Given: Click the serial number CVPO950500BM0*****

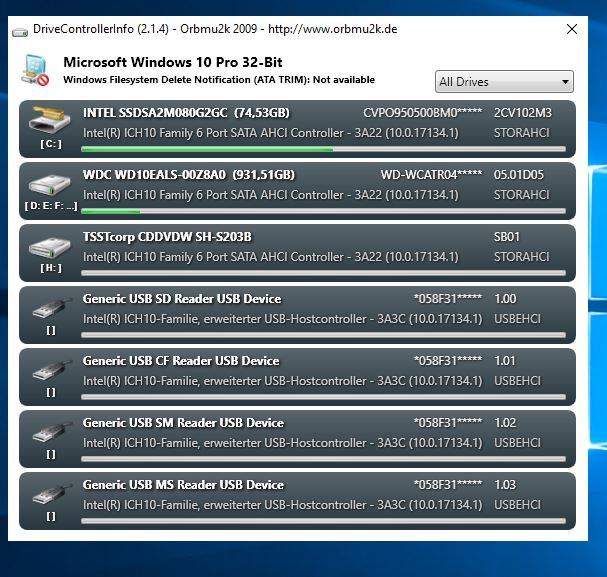Looking at the screenshot, I should [x=422, y=113].
